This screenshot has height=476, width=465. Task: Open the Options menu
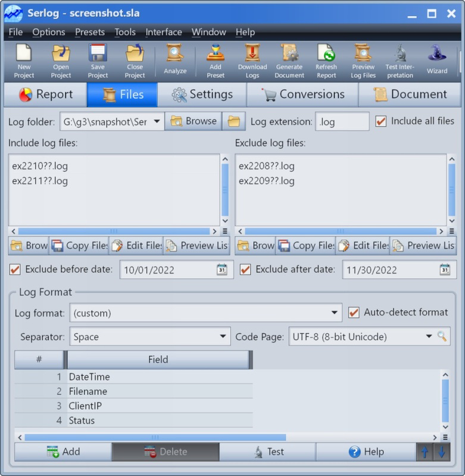pos(49,32)
